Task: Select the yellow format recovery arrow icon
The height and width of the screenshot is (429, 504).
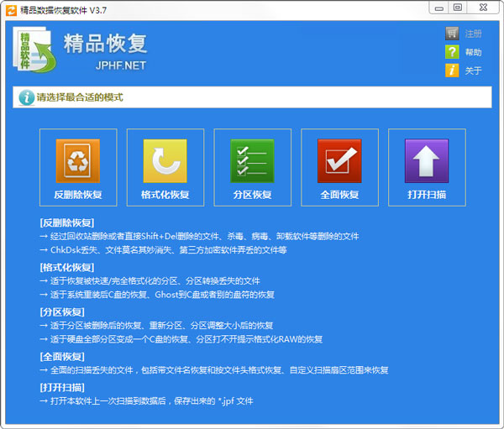Action: (x=165, y=160)
